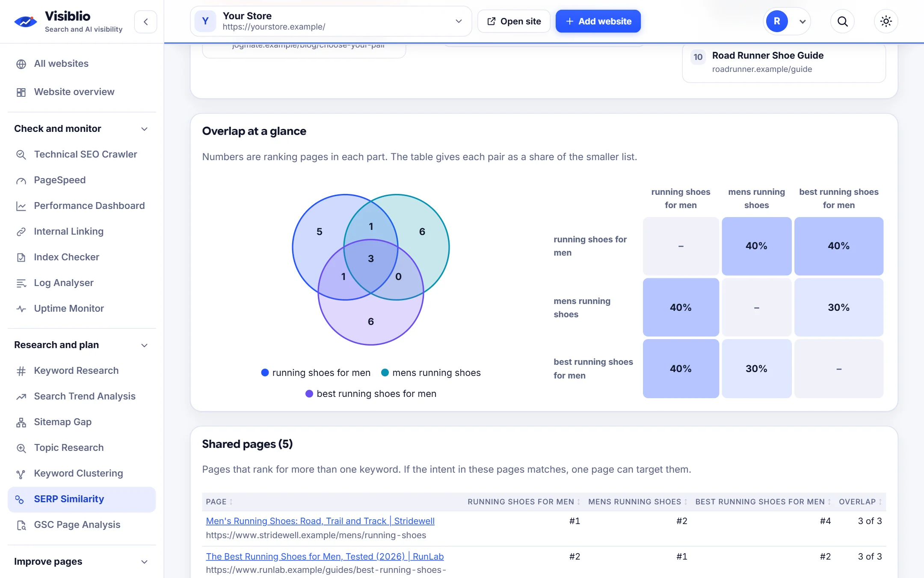924x578 pixels.
Task: Go to All websites
Action: (x=82, y=64)
